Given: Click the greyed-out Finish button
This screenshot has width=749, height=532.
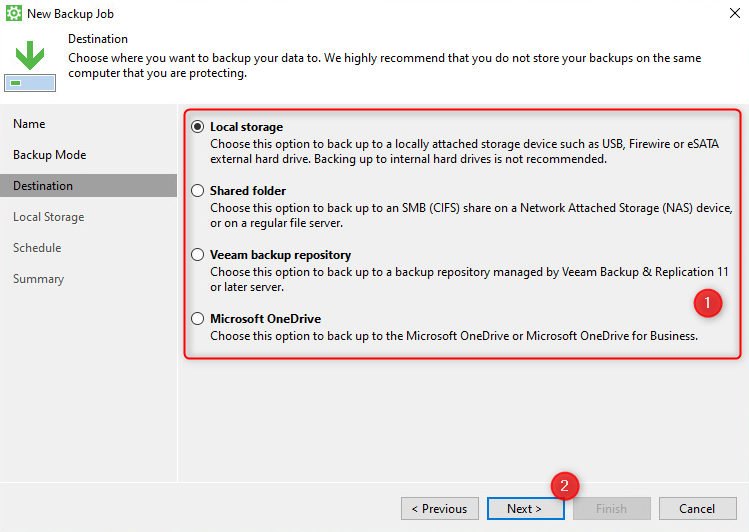Looking at the screenshot, I should [611, 509].
